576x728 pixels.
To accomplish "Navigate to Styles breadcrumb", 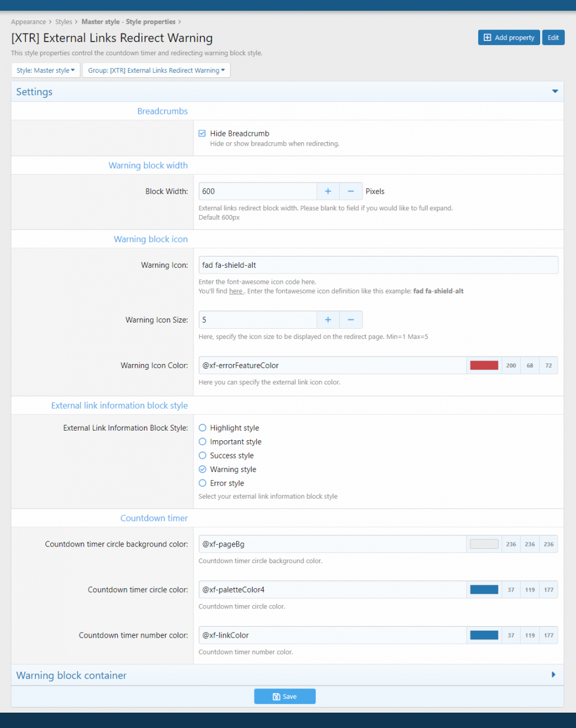I will pyautogui.click(x=64, y=22).
